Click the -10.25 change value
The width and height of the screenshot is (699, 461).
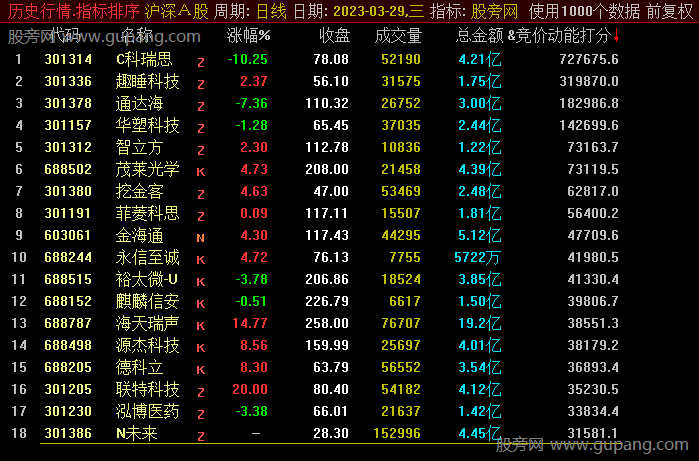click(247, 59)
